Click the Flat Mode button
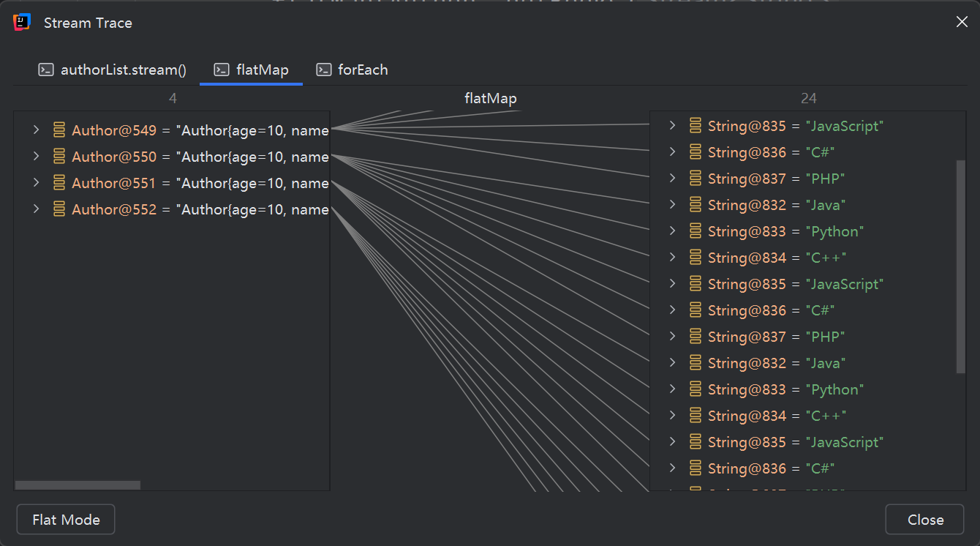 point(66,520)
